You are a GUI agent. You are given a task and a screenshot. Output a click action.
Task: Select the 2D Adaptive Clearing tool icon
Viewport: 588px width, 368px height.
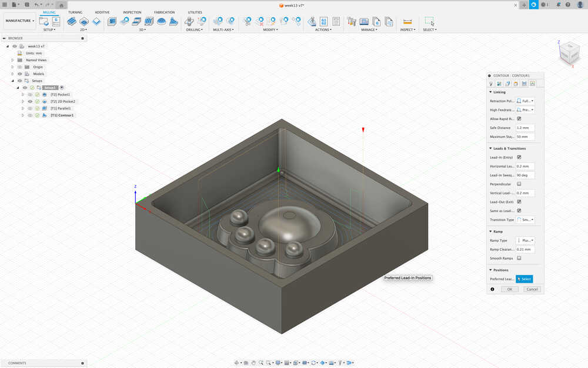pos(72,21)
